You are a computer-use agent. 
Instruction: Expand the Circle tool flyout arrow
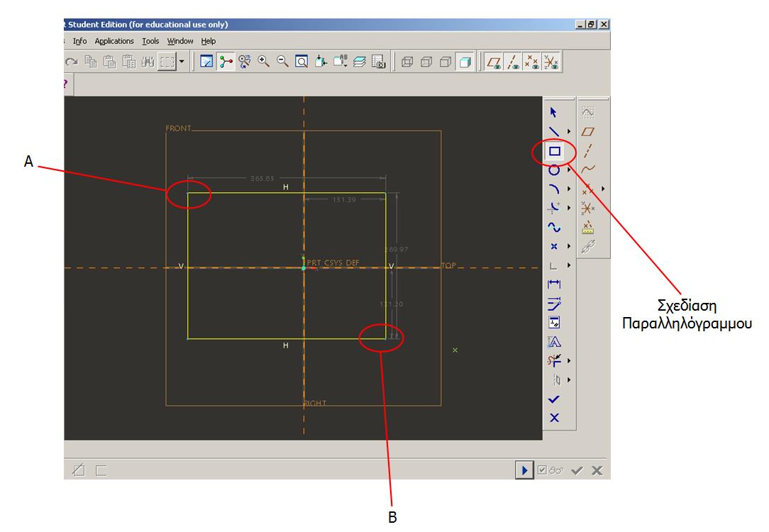click(x=569, y=170)
